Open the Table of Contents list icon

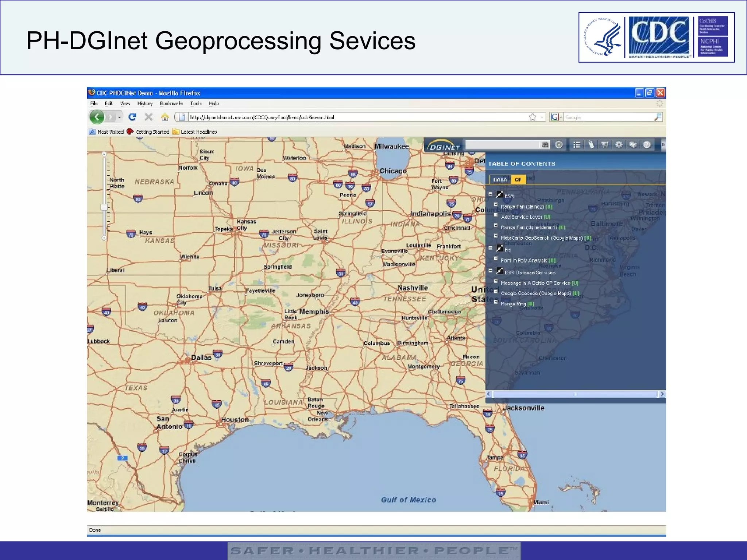(x=577, y=145)
